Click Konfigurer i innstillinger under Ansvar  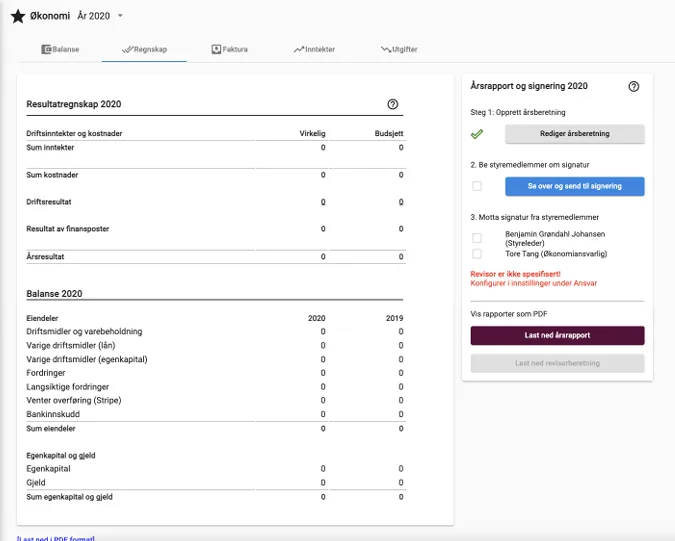(533, 283)
